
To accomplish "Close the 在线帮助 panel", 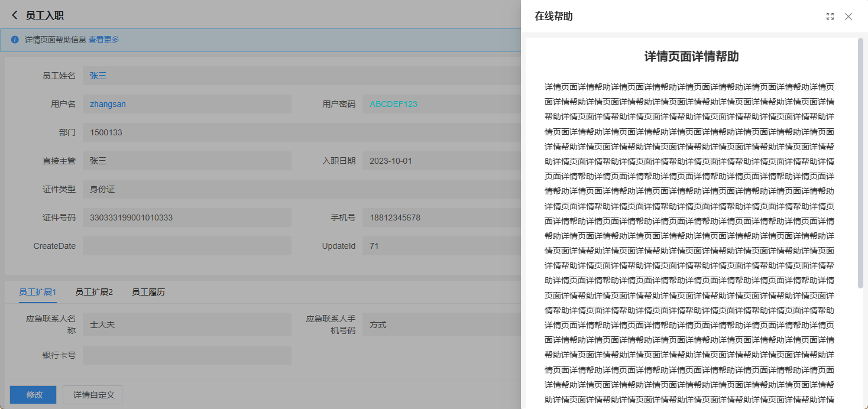I will (x=848, y=17).
